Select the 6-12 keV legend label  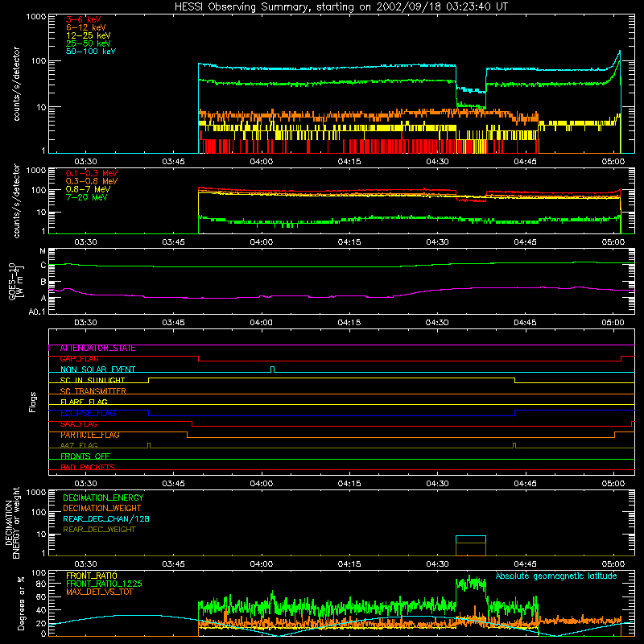click(x=85, y=27)
